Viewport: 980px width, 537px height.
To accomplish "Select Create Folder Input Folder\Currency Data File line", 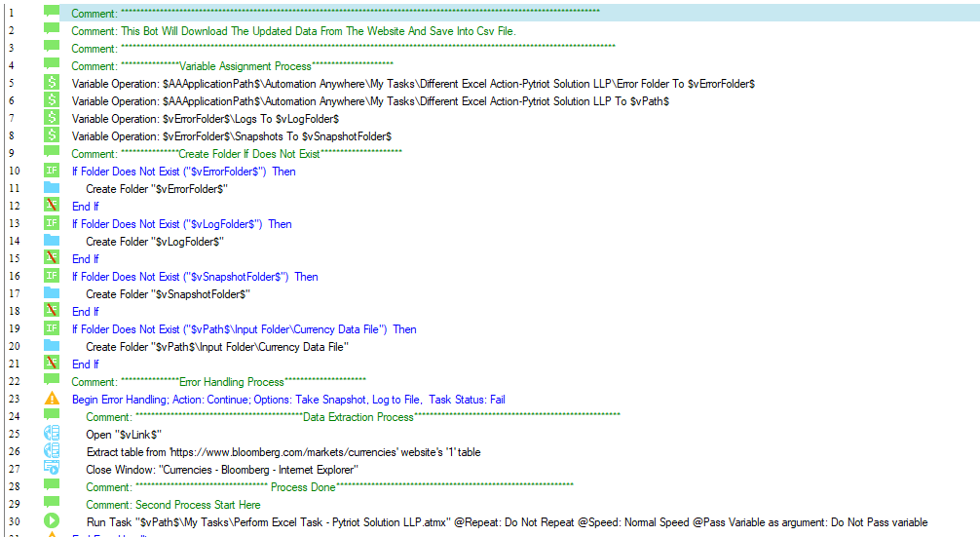I will [217, 347].
